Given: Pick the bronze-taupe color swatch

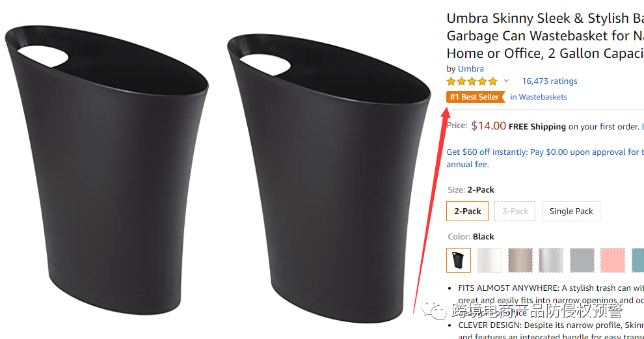Looking at the screenshot, I should tap(520, 260).
